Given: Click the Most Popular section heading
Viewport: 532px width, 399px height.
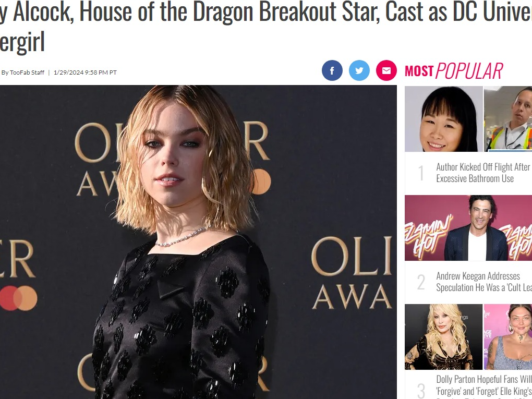Looking at the screenshot, I should [x=454, y=71].
